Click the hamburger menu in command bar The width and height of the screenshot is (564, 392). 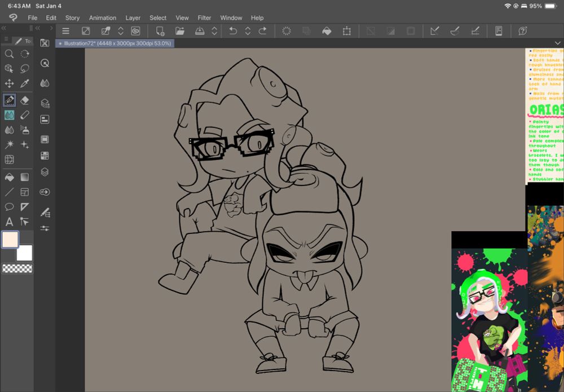65,31
